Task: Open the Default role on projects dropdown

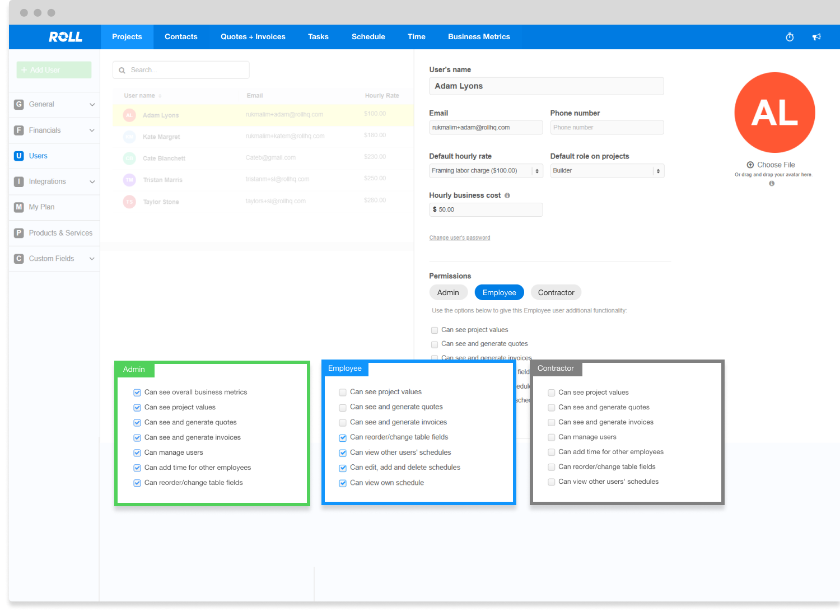Action: [x=606, y=171]
